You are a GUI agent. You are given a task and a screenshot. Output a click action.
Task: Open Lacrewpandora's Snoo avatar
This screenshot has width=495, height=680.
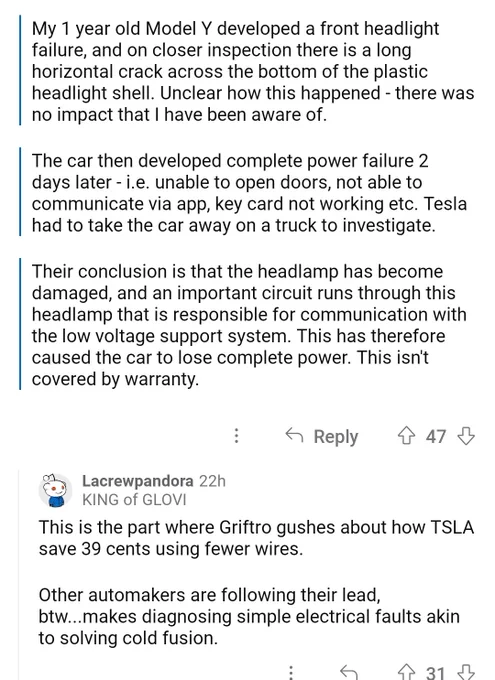point(55,490)
